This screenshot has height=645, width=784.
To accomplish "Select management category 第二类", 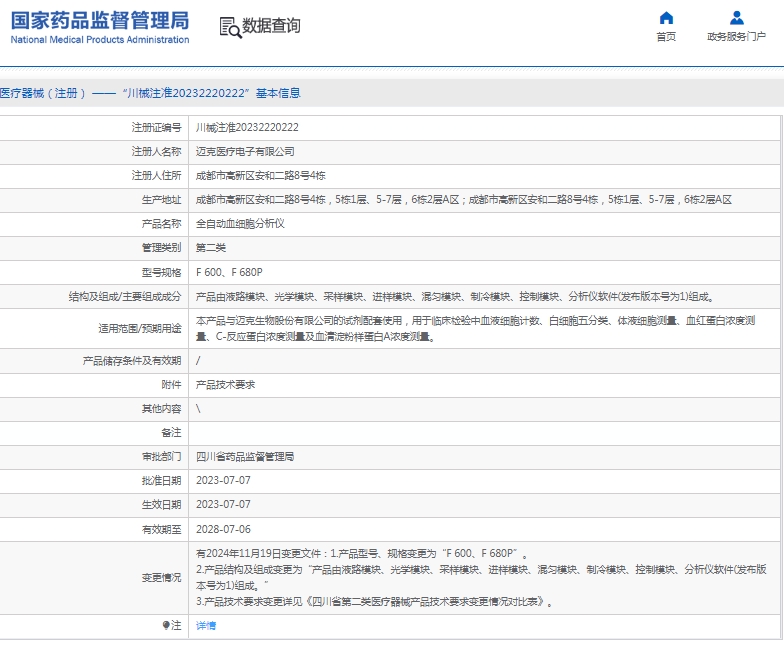I will coord(211,248).
